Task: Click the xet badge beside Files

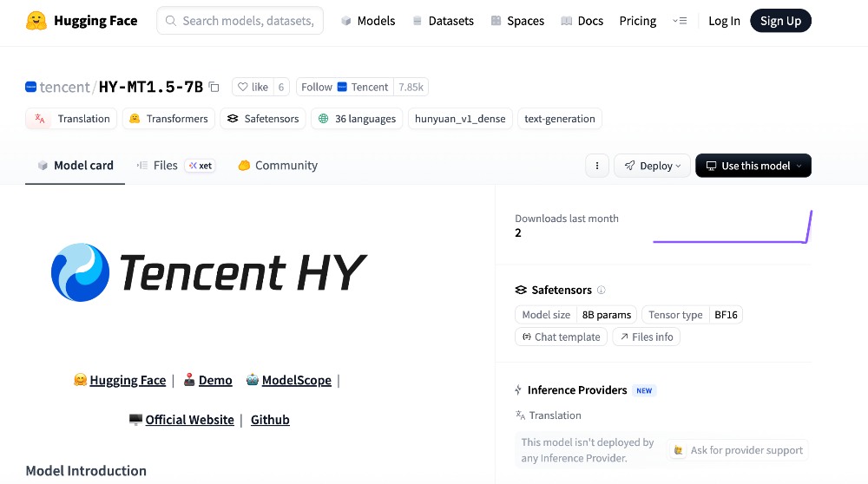Action: pyautogui.click(x=201, y=166)
